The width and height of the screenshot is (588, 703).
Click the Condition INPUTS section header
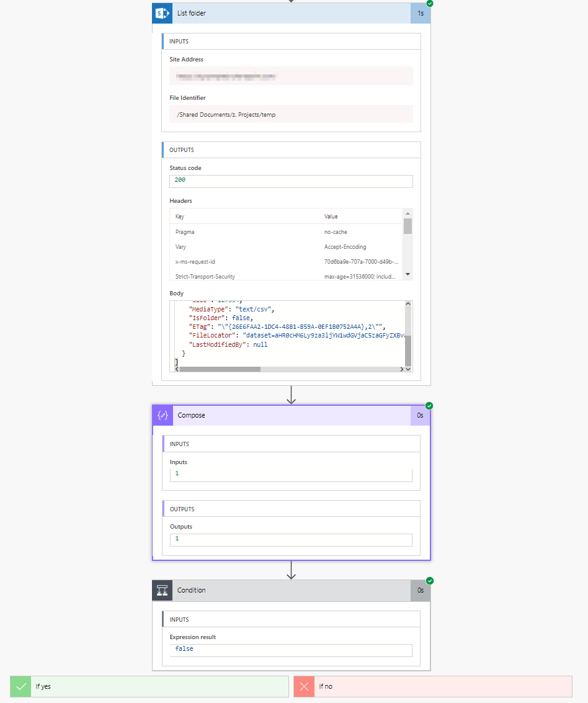292,619
